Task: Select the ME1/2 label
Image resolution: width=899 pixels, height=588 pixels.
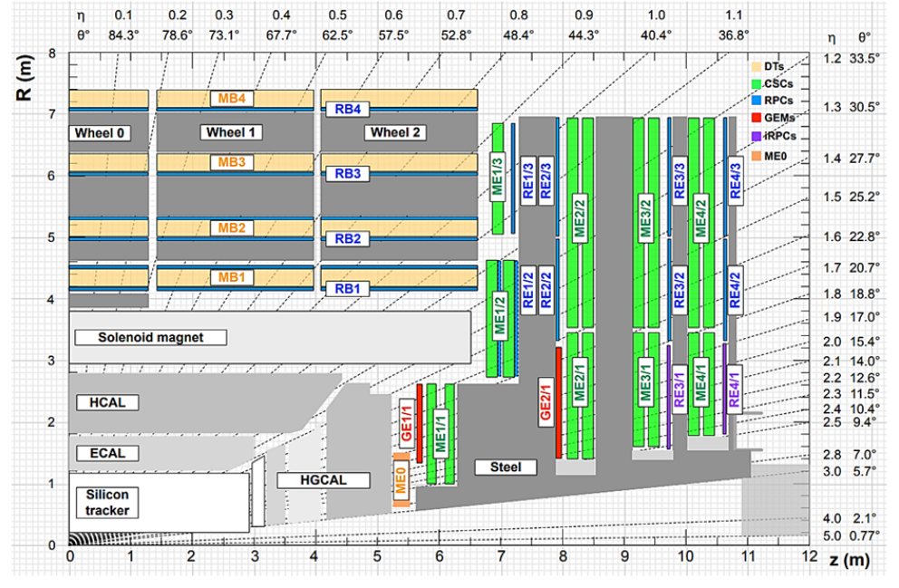Action: coord(499,314)
